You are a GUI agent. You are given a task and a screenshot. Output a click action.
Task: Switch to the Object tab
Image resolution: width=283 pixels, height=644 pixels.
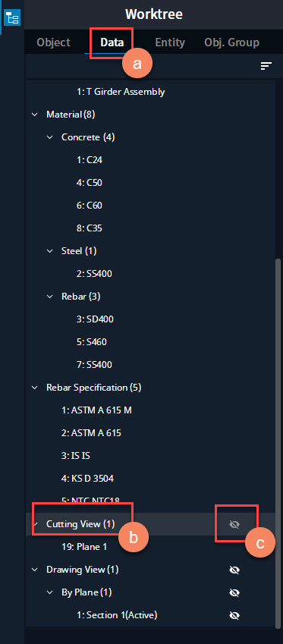[x=53, y=42]
